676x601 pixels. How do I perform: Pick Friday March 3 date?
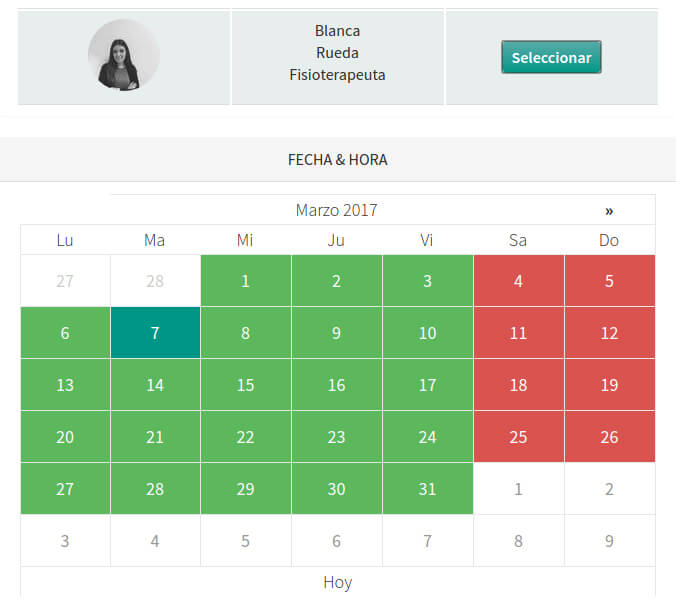[x=427, y=281]
